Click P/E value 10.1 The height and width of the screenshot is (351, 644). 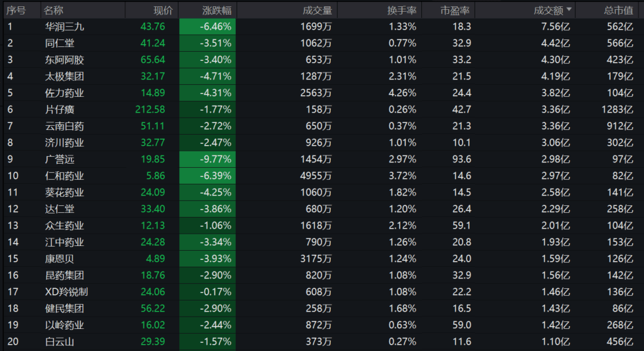tap(461, 143)
